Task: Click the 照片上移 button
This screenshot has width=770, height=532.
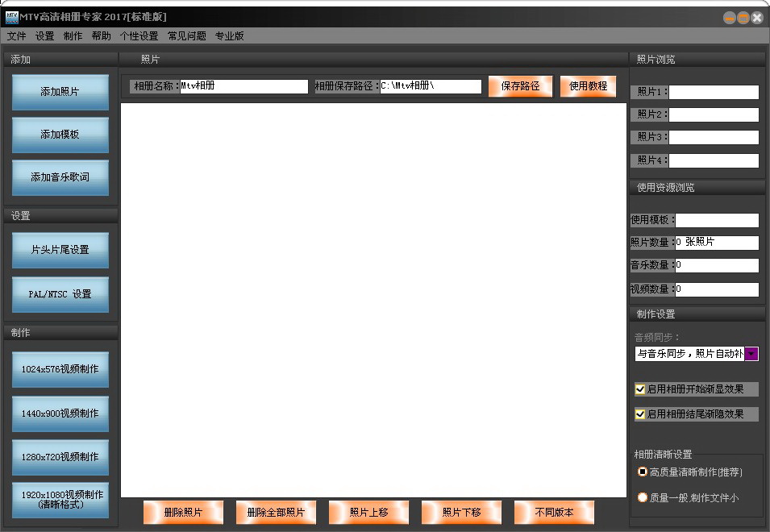Action: tap(368, 513)
